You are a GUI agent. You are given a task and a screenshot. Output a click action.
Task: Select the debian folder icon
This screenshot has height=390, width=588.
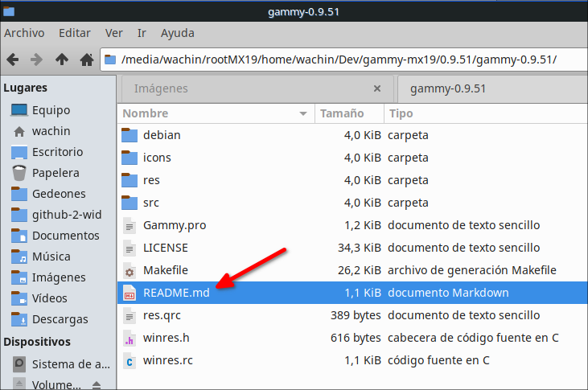coord(130,135)
